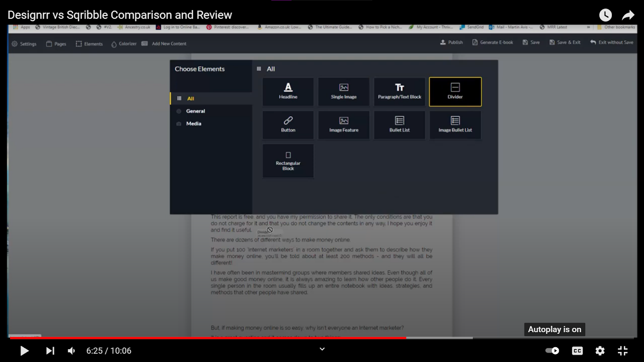
Task: Select the Rectangular Block element tile
Action: pos(288,161)
